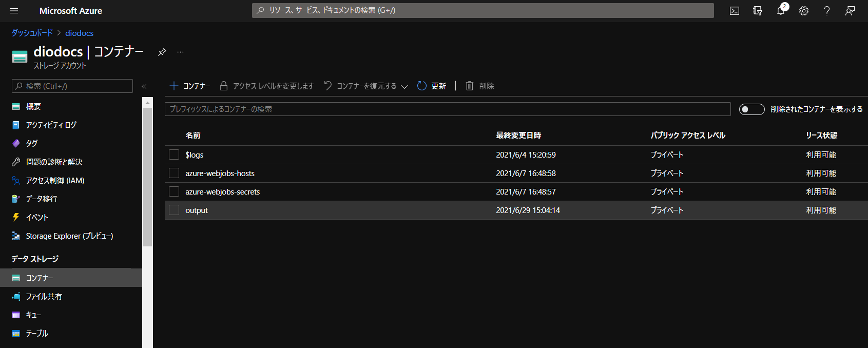Select the azure-webjobs-secrets checkbox
The width and height of the screenshot is (868, 348).
(x=174, y=192)
